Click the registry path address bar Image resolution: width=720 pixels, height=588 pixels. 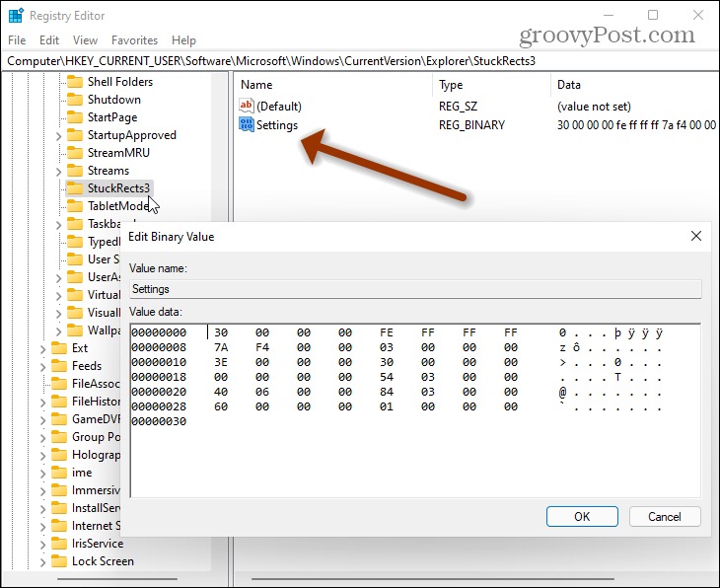(360, 61)
